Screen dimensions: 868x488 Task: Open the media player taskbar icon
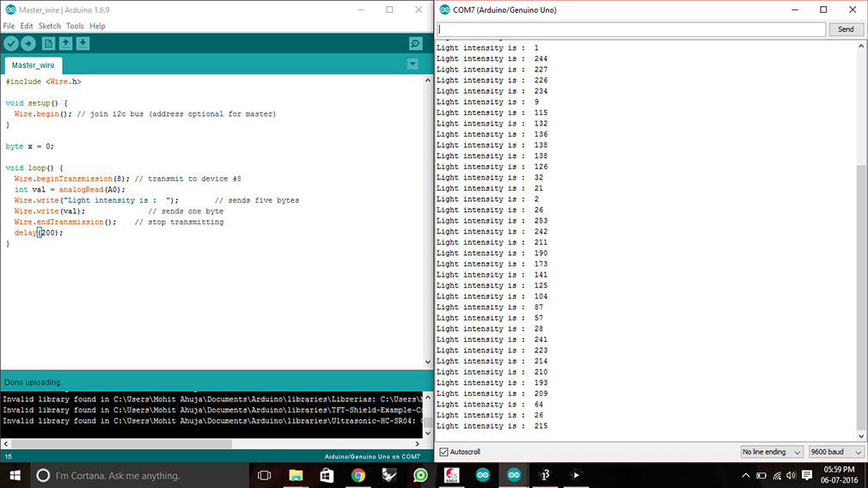click(576, 475)
